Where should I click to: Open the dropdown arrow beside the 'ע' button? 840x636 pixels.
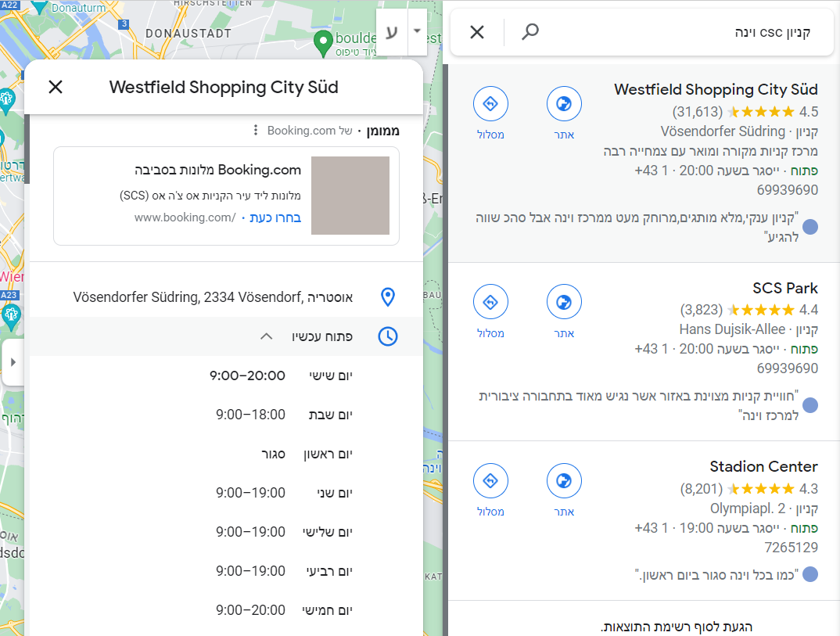click(x=418, y=31)
